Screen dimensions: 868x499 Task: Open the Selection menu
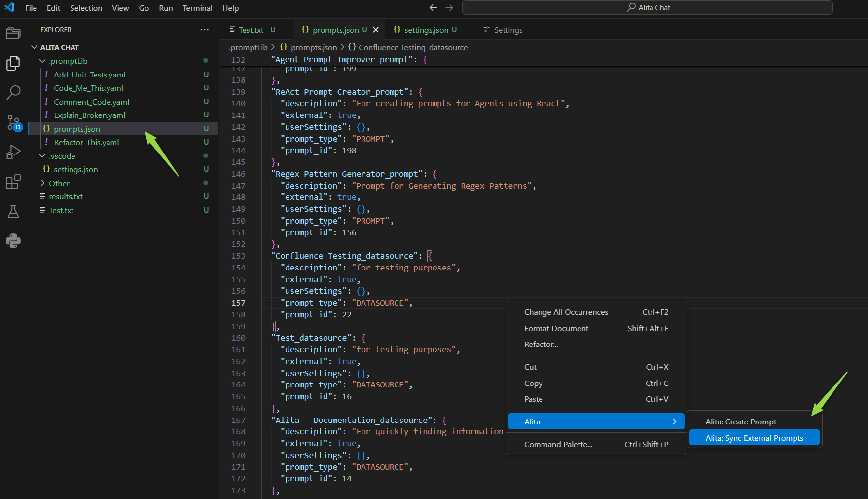click(x=86, y=8)
